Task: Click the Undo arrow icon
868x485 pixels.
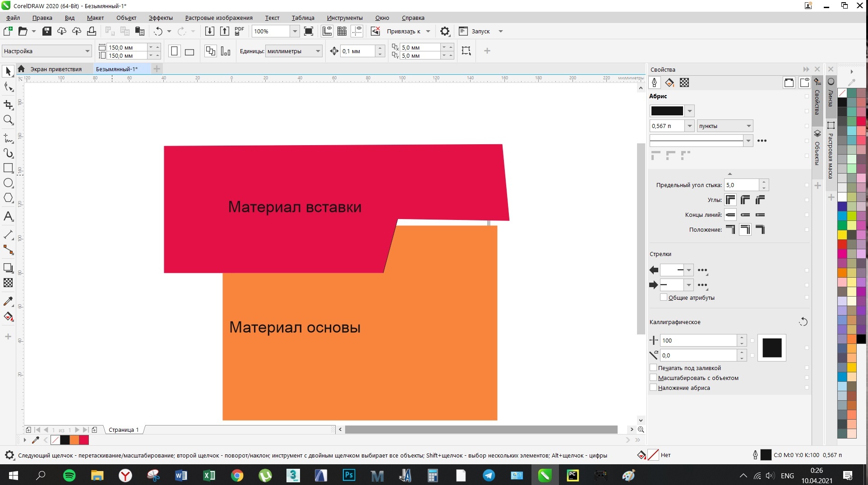Action: (158, 31)
